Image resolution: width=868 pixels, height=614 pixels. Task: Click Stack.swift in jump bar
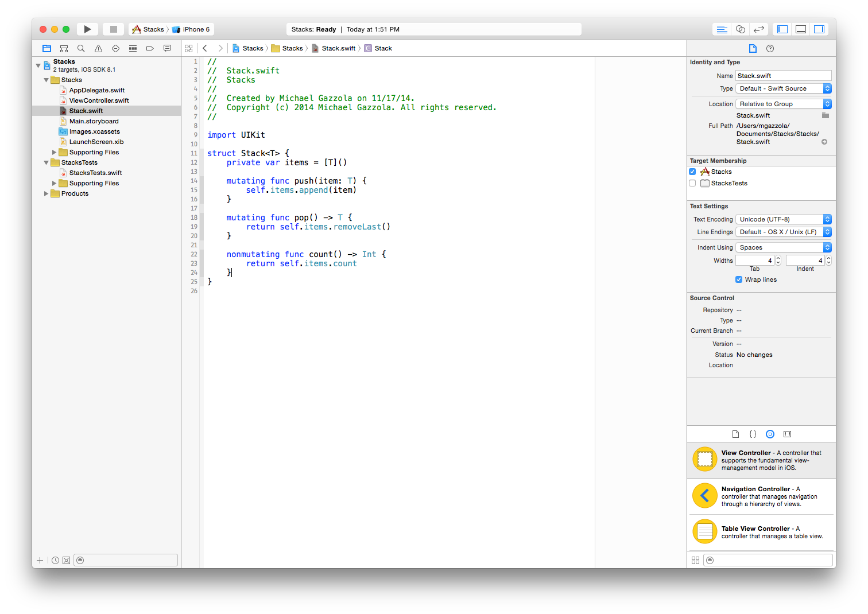point(334,48)
